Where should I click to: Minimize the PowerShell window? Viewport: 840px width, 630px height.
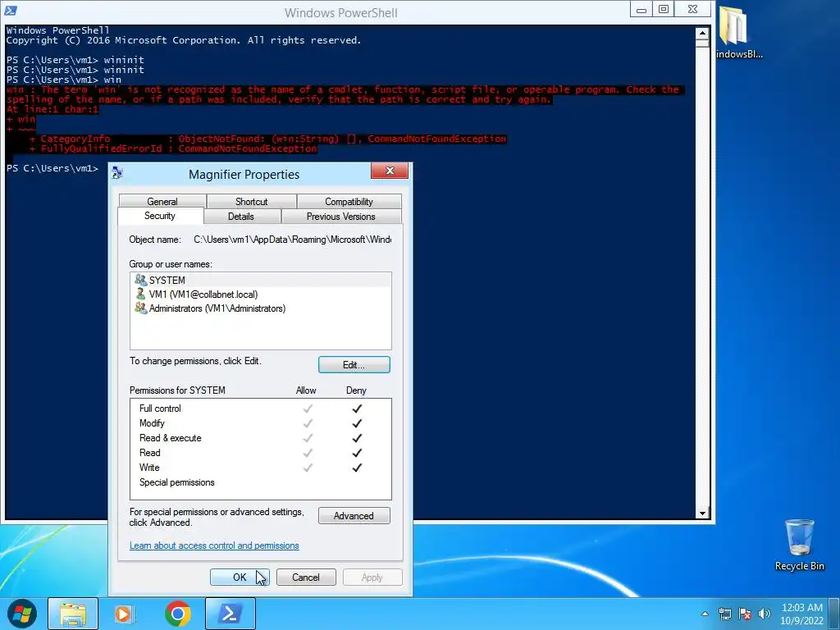point(641,9)
